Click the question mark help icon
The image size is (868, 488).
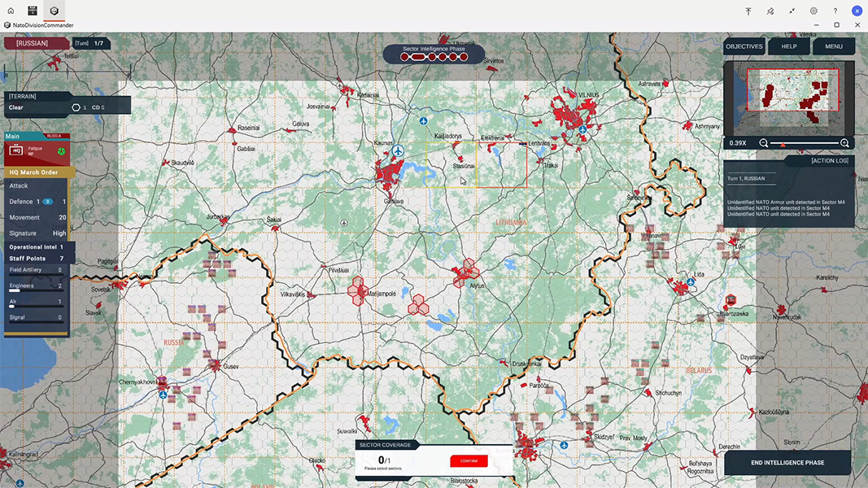[x=835, y=11]
